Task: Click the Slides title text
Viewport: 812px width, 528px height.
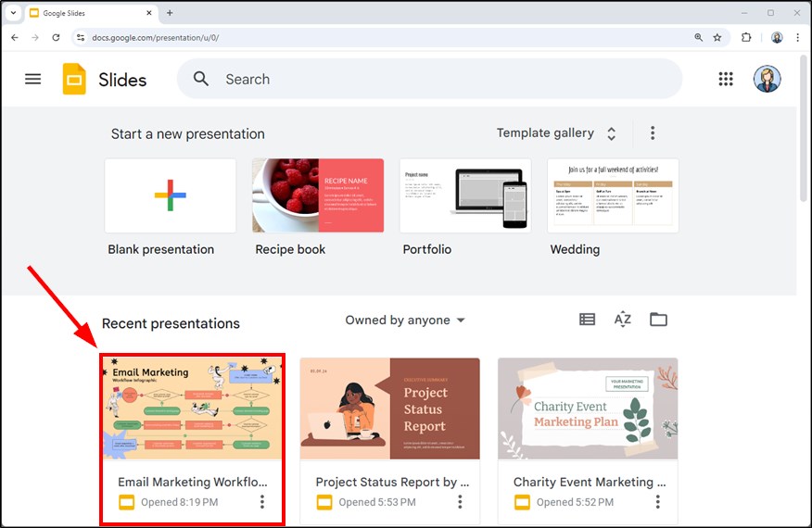Action: tap(122, 80)
